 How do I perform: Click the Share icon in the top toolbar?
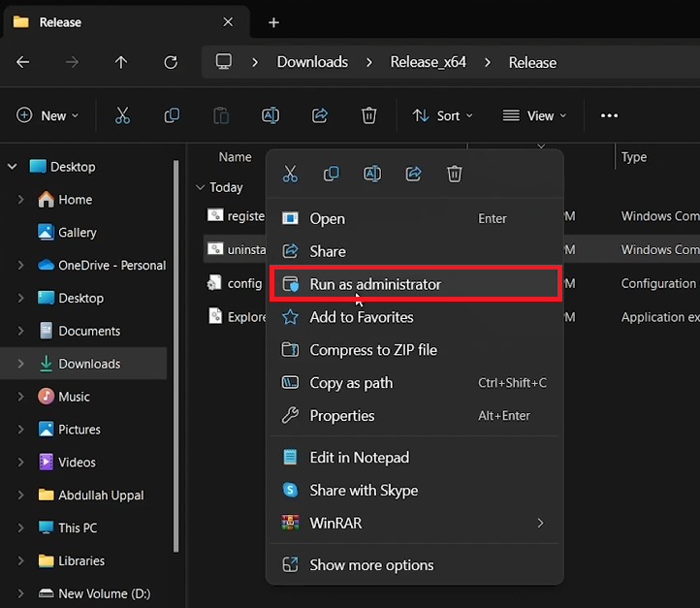click(x=320, y=115)
